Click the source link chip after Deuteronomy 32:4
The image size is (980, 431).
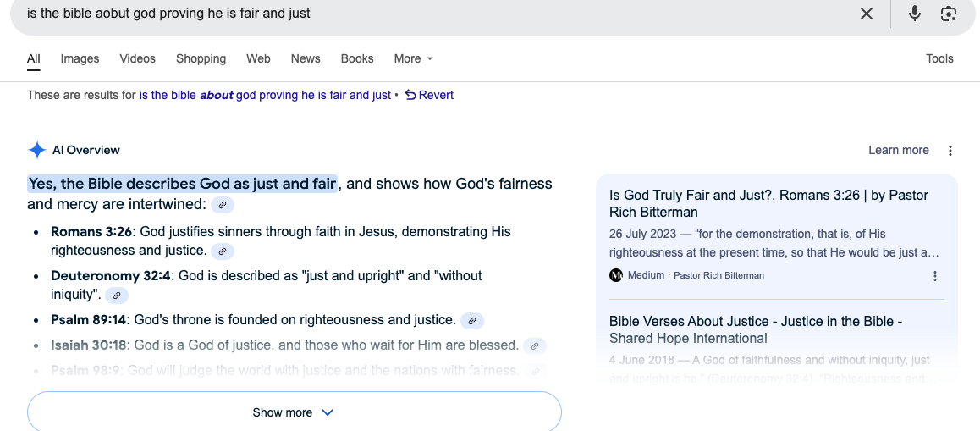116,296
